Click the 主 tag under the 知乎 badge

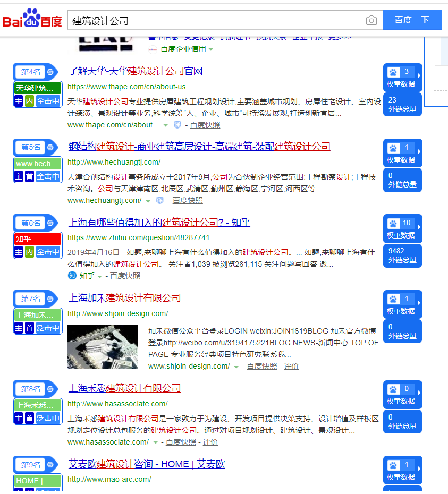click(19, 252)
